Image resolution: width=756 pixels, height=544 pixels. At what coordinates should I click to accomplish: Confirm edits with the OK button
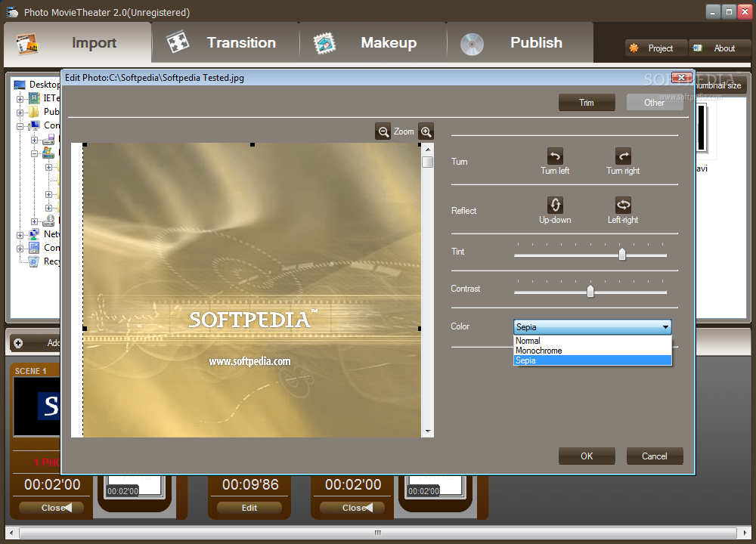pos(587,456)
